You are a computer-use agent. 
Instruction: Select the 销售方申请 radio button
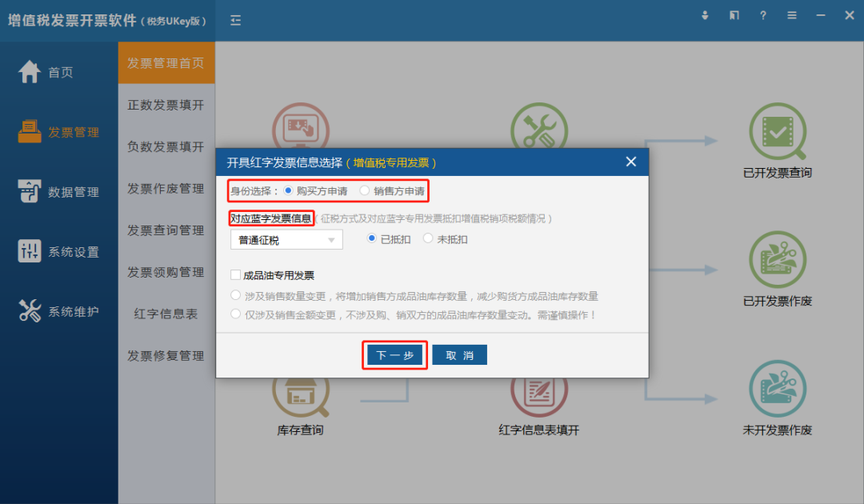(x=365, y=190)
